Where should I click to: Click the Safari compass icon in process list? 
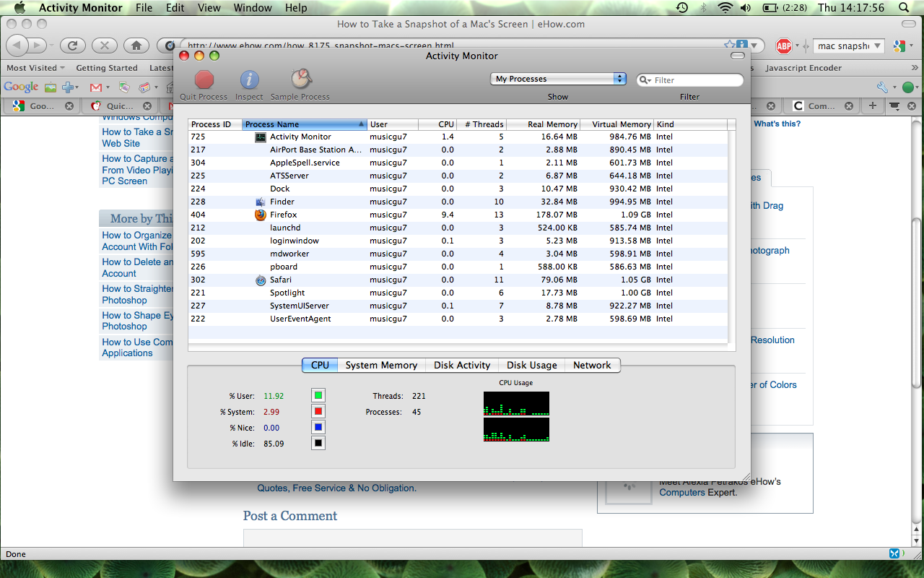[x=261, y=280]
